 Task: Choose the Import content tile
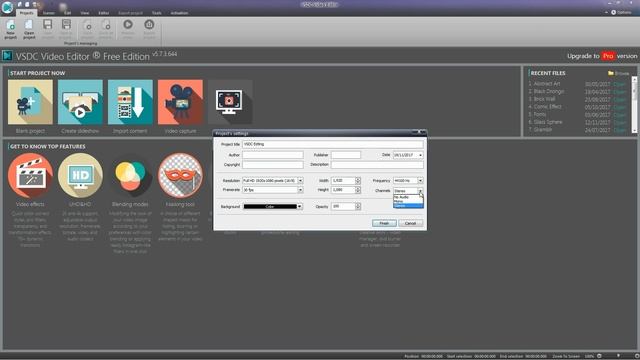130,102
